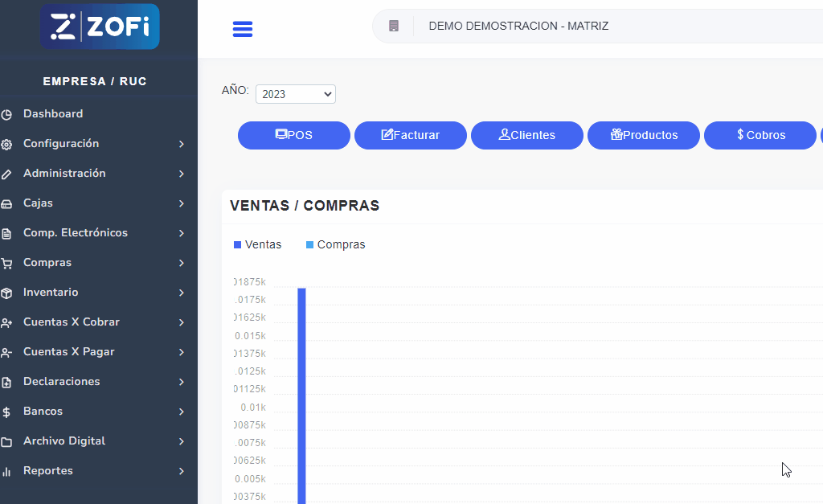Screen dimensions: 823x504
Task: Click the tall blue Ventas bar
Action: pyautogui.click(x=301, y=394)
